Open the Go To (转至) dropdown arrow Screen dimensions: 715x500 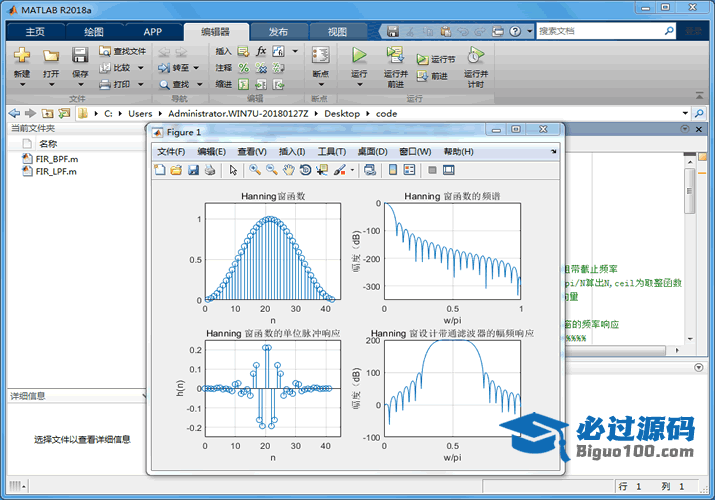tap(196, 68)
